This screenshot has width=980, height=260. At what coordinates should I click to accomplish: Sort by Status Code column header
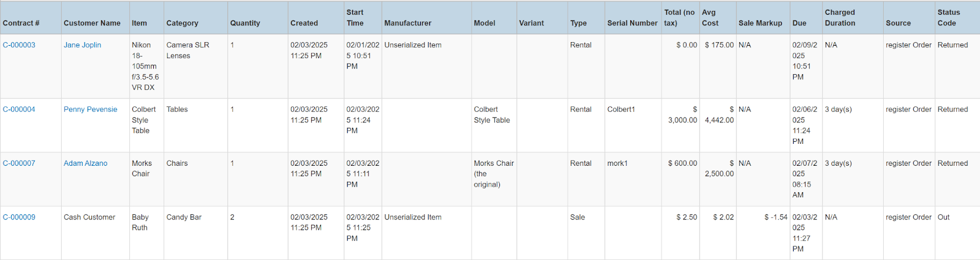click(x=948, y=18)
